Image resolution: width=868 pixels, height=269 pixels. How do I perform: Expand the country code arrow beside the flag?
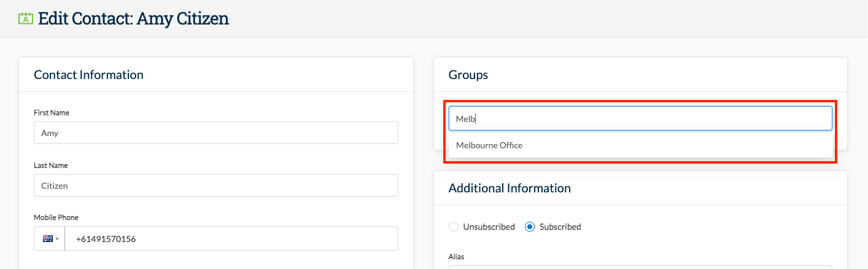(x=58, y=239)
